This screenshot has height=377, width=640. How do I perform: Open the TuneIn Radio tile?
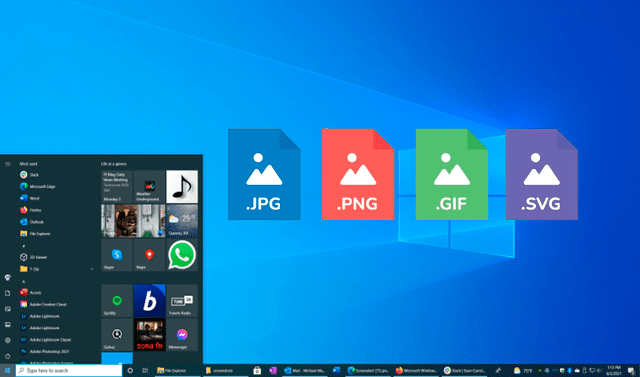[182, 301]
